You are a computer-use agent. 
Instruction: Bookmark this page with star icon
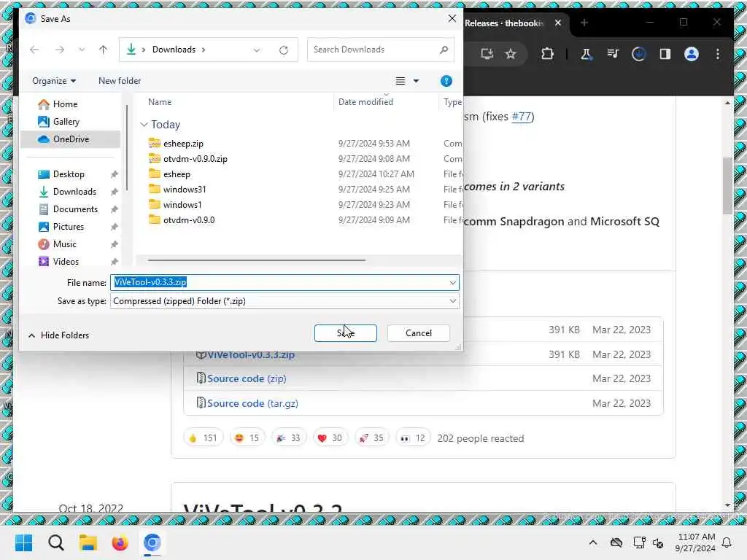pyautogui.click(x=511, y=54)
